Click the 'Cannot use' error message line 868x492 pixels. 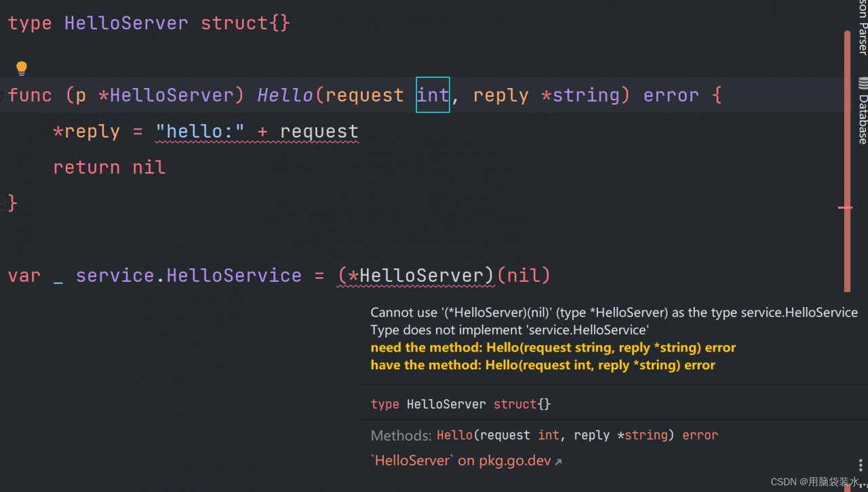pyautogui.click(x=614, y=312)
